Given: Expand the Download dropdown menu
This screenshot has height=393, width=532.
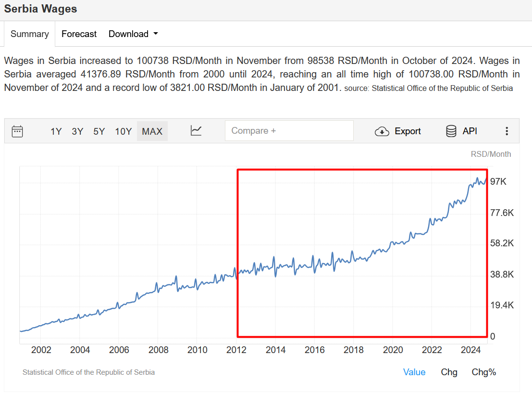Looking at the screenshot, I should (x=133, y=34).
